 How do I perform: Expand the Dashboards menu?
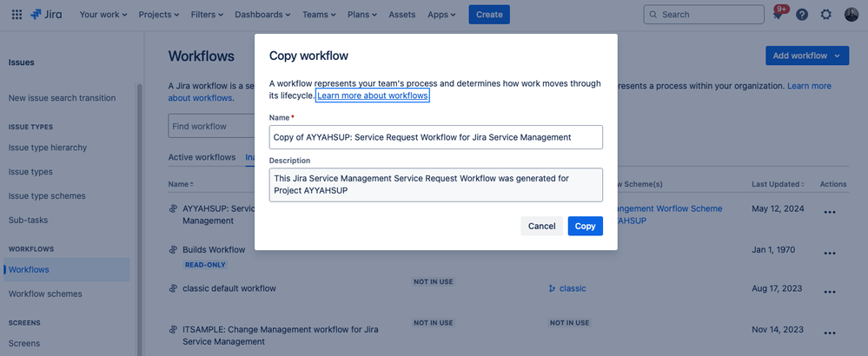click(262, 15)
